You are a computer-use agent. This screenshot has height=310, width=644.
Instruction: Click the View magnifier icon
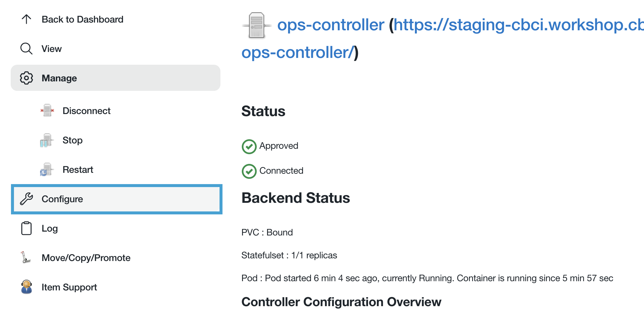26,48
